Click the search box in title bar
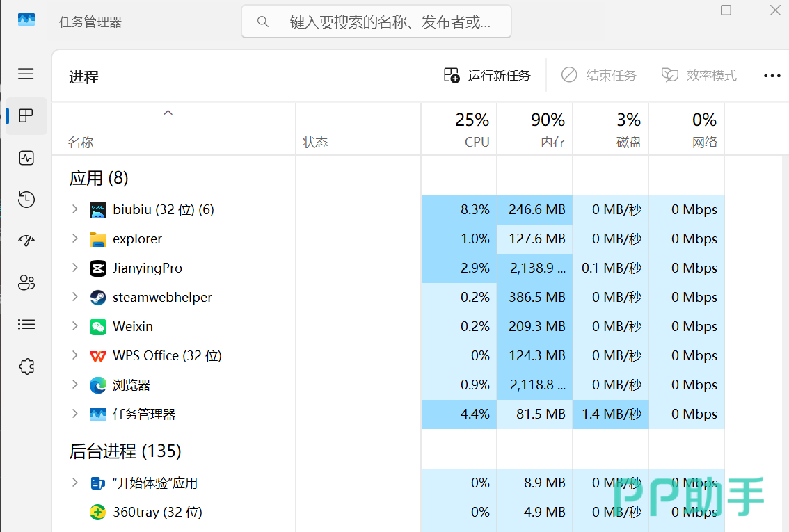This screenshot has height=532, width=789. coord(376,22)
